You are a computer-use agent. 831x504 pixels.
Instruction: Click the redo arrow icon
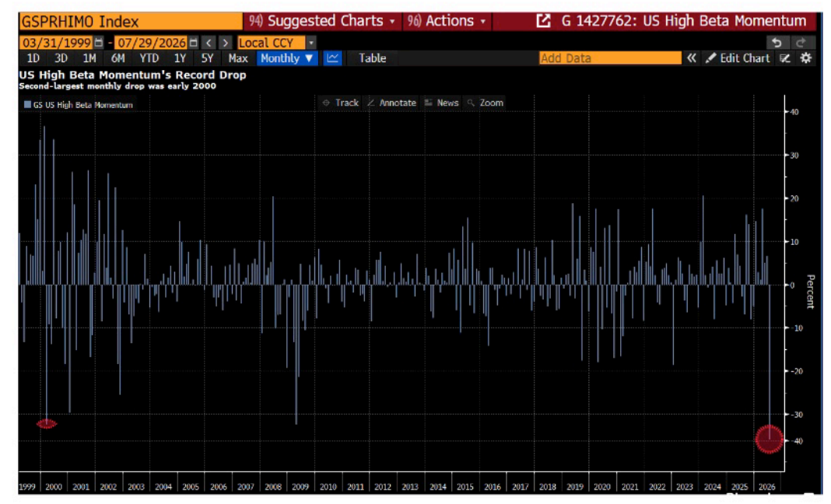tap(801, 43)
